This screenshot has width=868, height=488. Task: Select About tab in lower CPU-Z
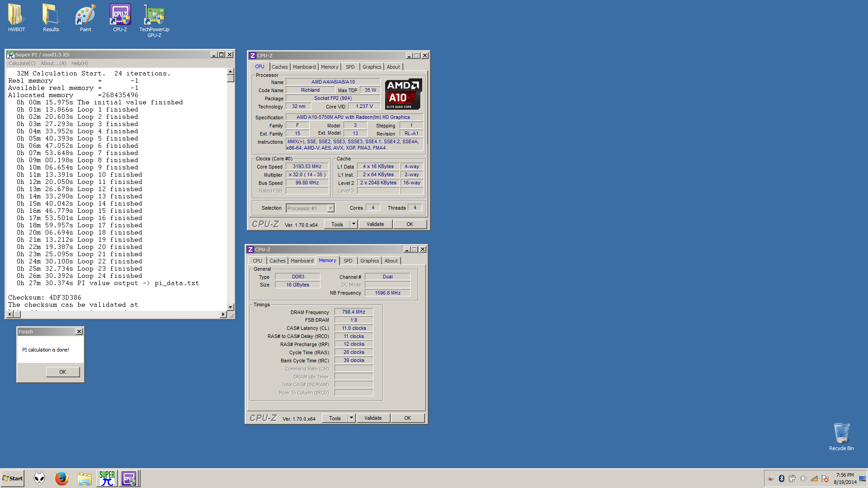tap(391, 261)
